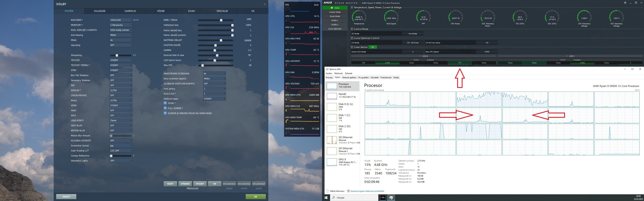Screen dimensions: 644x201
Task: Open the Procesy tab in Task Manager
Action: coord(329,78)
